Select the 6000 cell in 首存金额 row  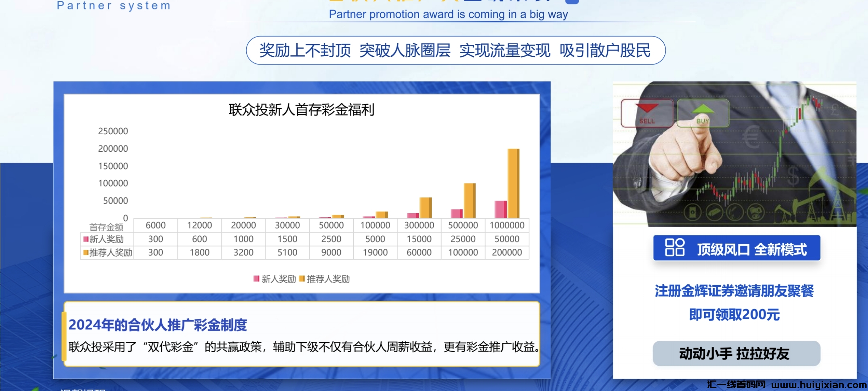click(x=156, y=225)
